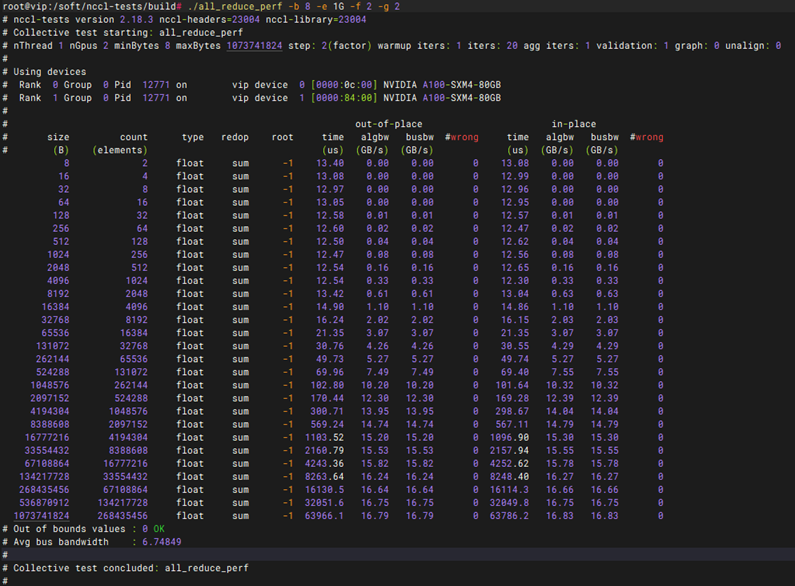The width and height of the screenshot is (795, 586).
Task: Click the size value 536870912
Action: [44, 503]
